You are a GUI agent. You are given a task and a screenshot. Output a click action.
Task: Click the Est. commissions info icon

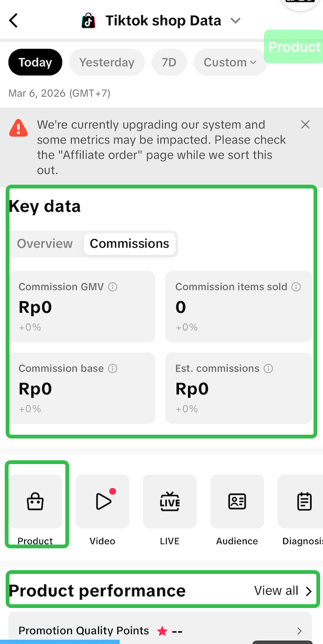click(x=269, y=368)
